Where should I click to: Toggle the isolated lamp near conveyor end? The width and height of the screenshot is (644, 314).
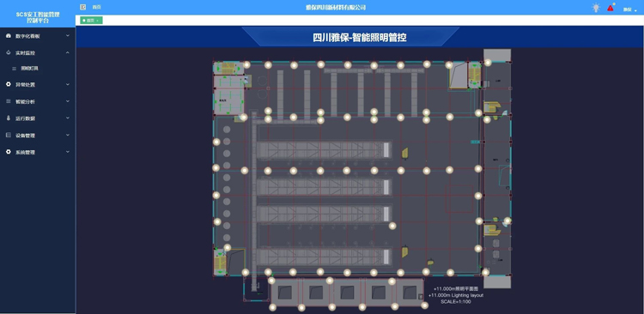(392, 226)
